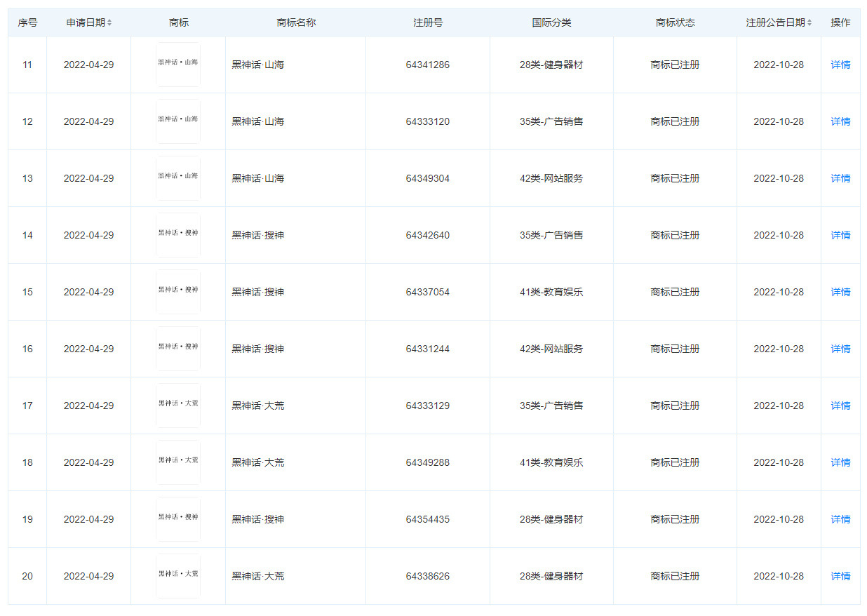Image resolution: width=867 pixels, height=616 pixels.
Task: View trademark image thumbnail in row 16
Action: coord(178,349)
